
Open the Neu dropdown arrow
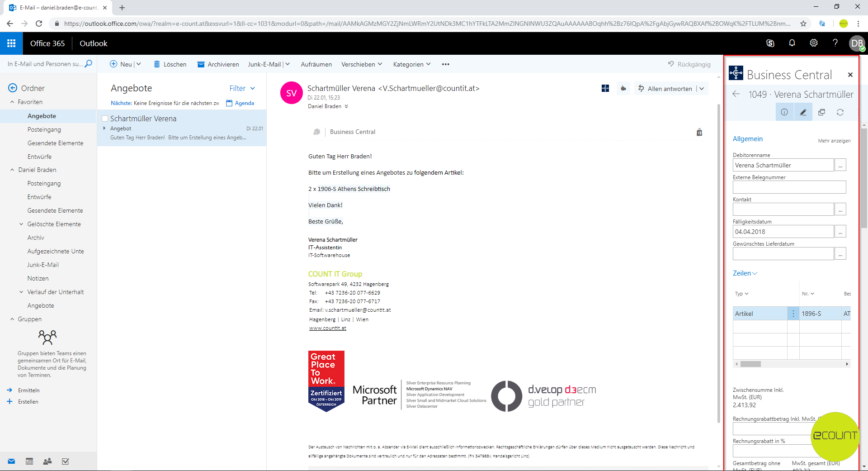point(139,64)
